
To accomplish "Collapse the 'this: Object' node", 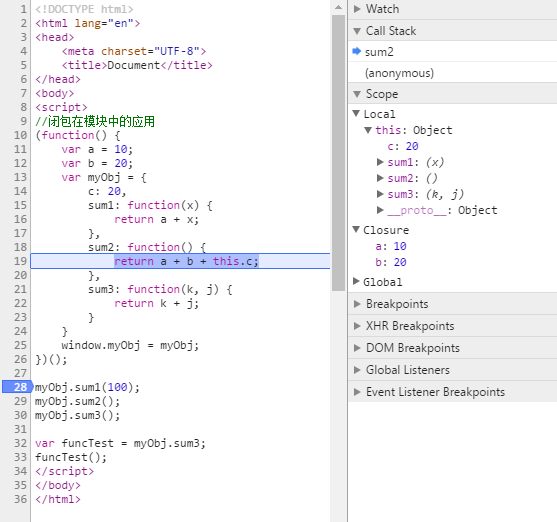I will [x=368, y=130].
